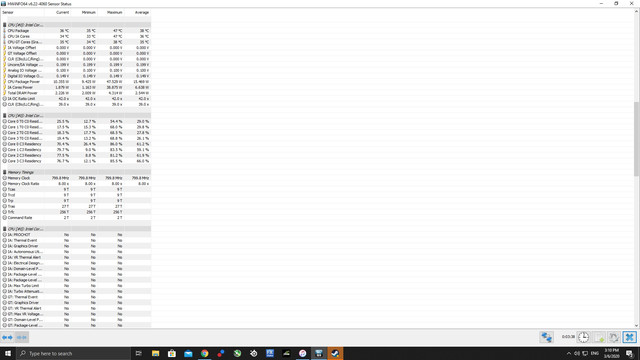The width and height of the screenshot is (640, 360).
Task: Select the Digital IO Voltage row
Action: tap(76, 76)
